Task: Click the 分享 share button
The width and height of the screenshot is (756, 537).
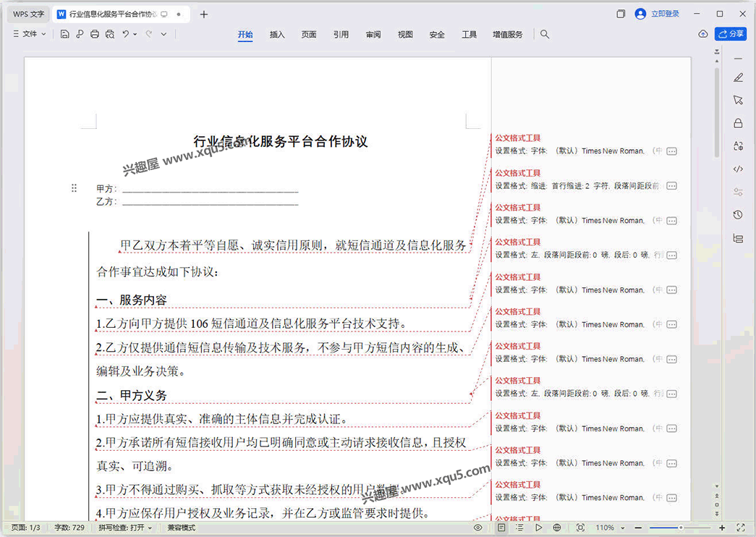Action: [x=731, y=34]
